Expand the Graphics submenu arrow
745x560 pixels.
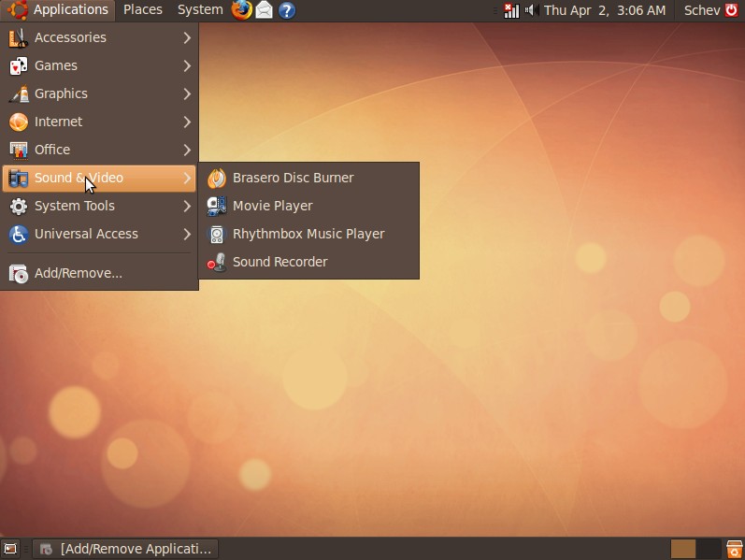[x=187, y=94]
